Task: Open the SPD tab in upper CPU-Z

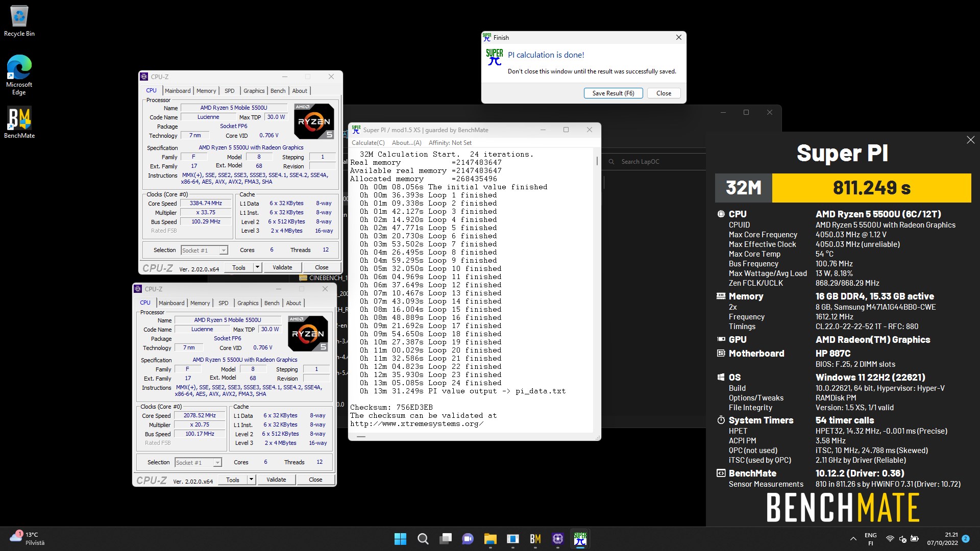Action: [x=230, y=91]
